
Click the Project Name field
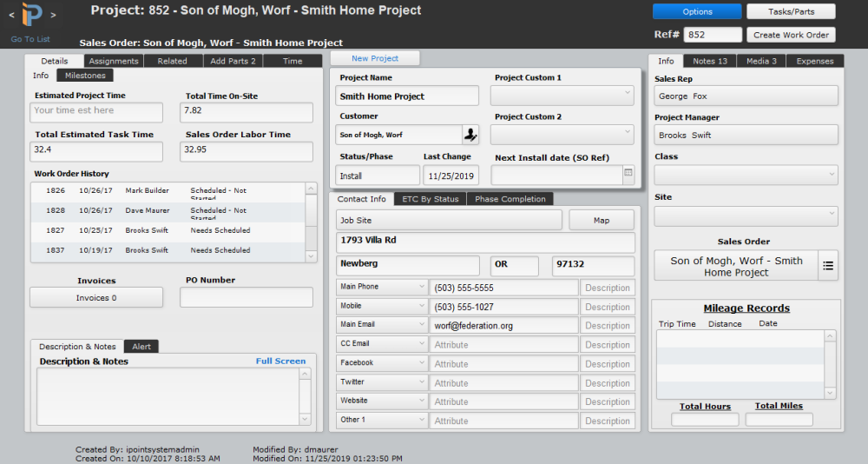point(407,96)
